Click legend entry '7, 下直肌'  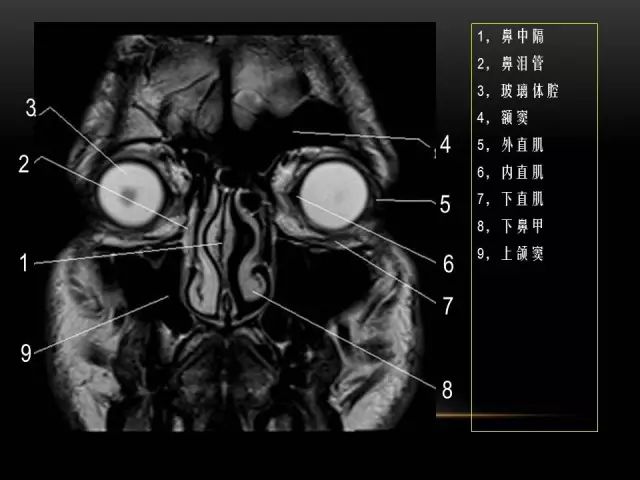tap(511, 199)
